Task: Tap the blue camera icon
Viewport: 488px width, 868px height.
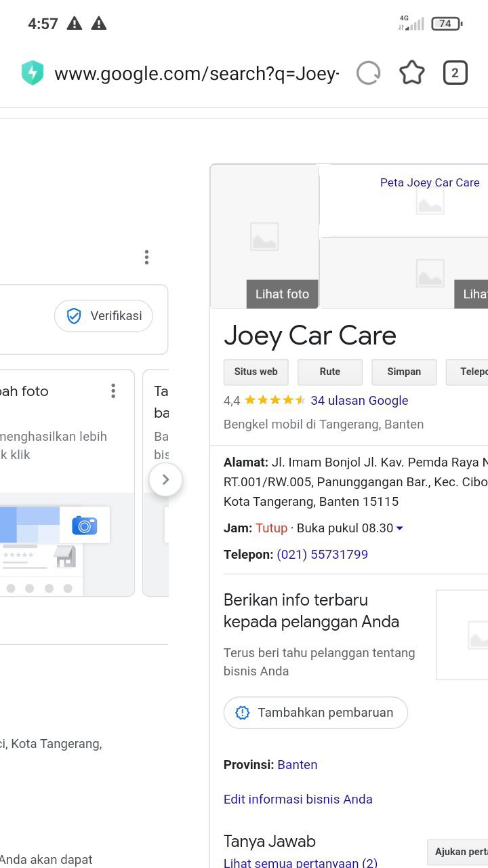Action: (x=85, y=525)
